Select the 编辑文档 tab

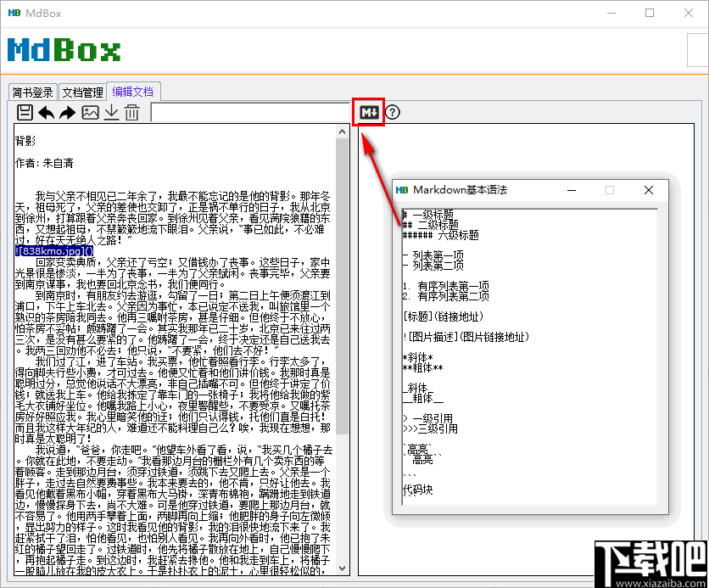pyautogui.click(x=133, y=92)
